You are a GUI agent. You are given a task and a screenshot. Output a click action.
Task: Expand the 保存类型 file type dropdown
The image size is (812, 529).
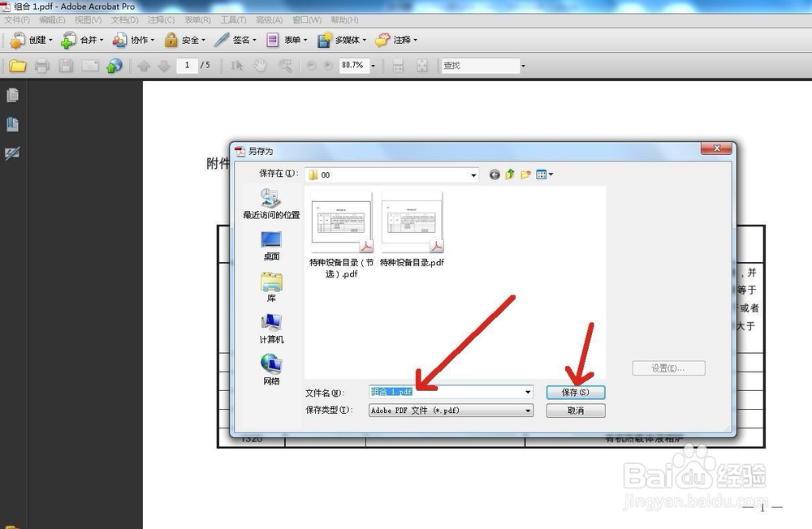(528, 411)
